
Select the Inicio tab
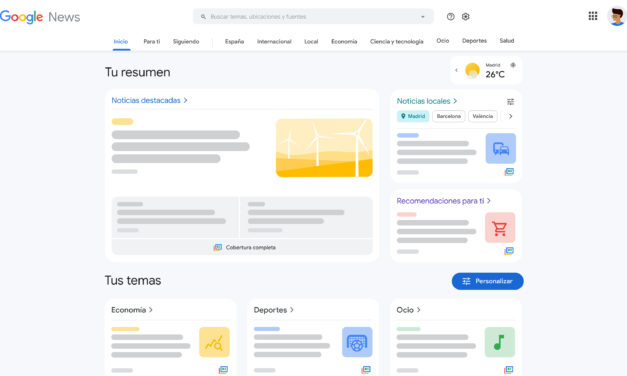121,42
